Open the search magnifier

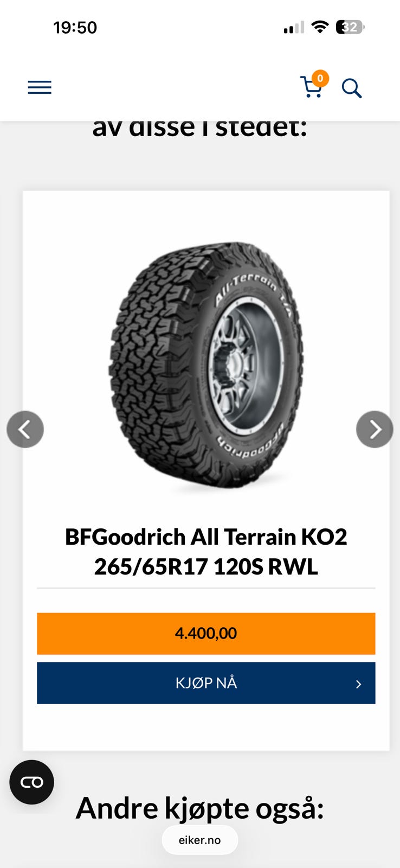[352, 88]
